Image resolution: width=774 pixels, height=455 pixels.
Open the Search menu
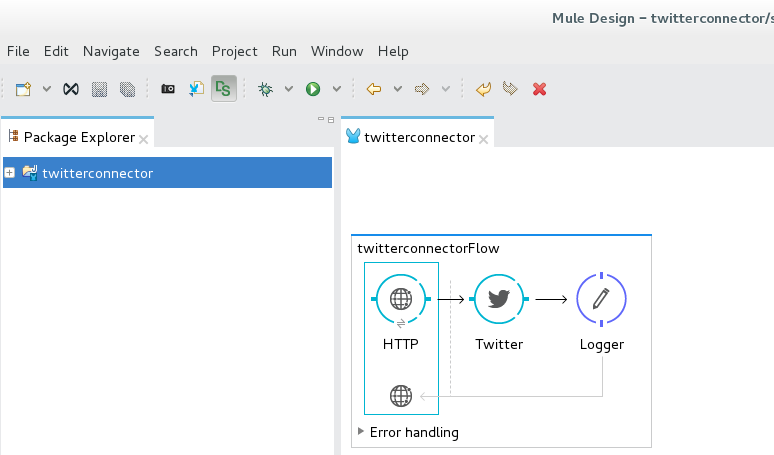[176, 51]
